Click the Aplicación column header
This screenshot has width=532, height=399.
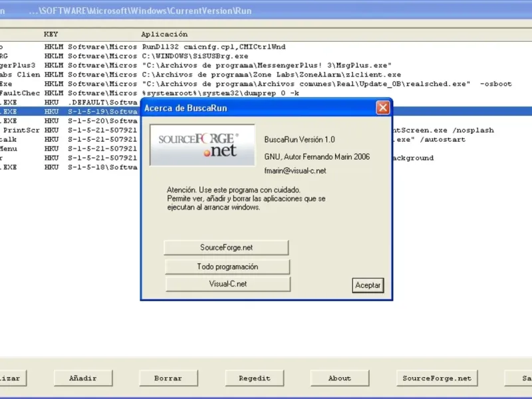164,35
